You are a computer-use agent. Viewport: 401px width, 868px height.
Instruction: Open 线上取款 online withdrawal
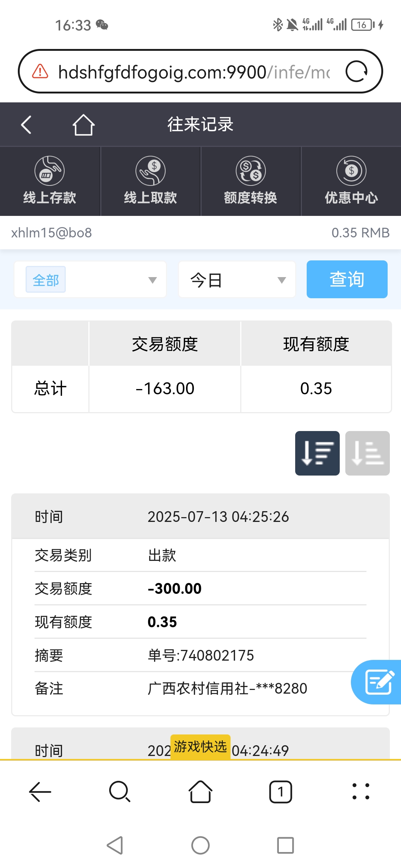pyautogui.click(x=150, y=181)
